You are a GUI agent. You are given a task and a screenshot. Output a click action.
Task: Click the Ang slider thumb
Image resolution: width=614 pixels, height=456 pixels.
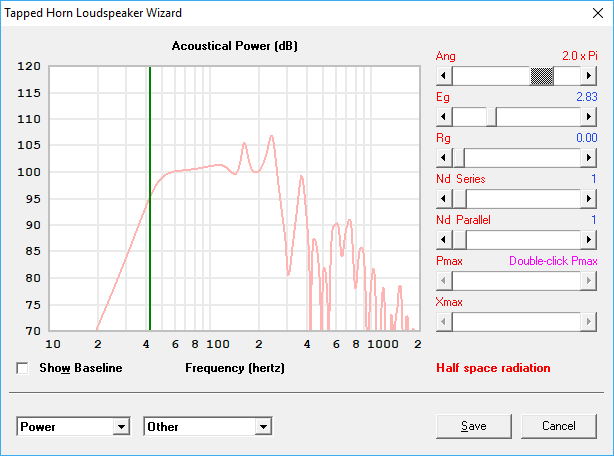click(x=542, y=76)
